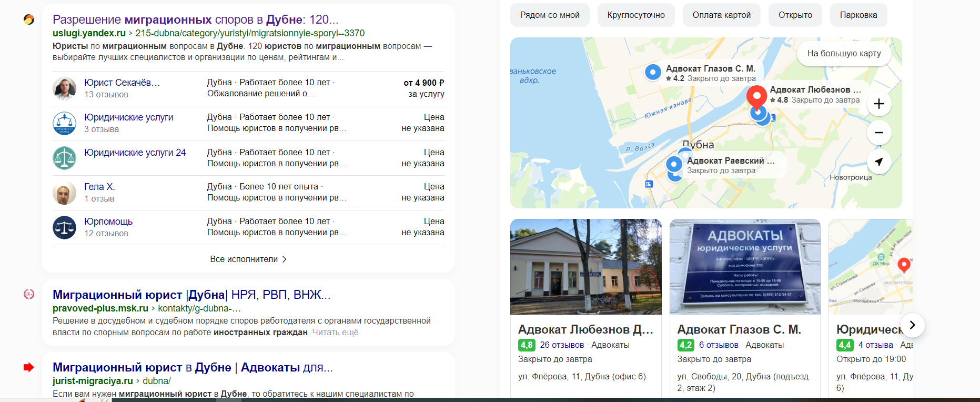Click next arrow in organization cards carousel
The height and width of the screenshot is (402, 980).
point(912,325)
